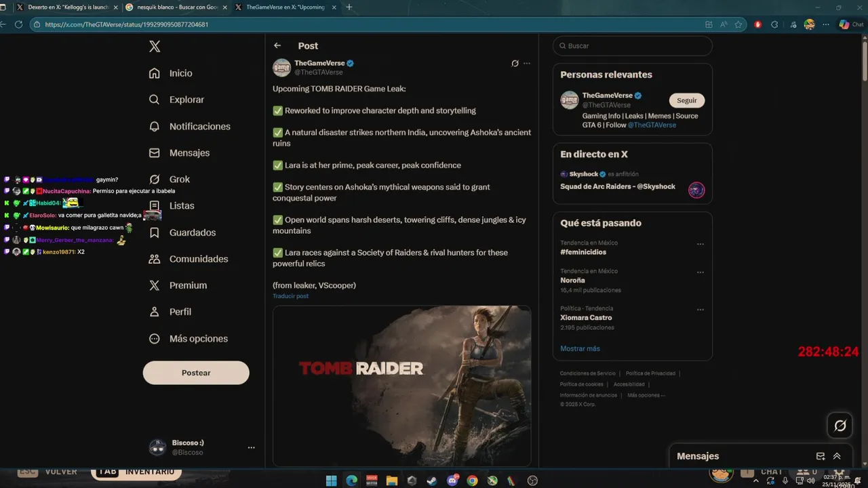Open Mensajes in the left sidebar
868x488 pixels.
click(179, 153)
